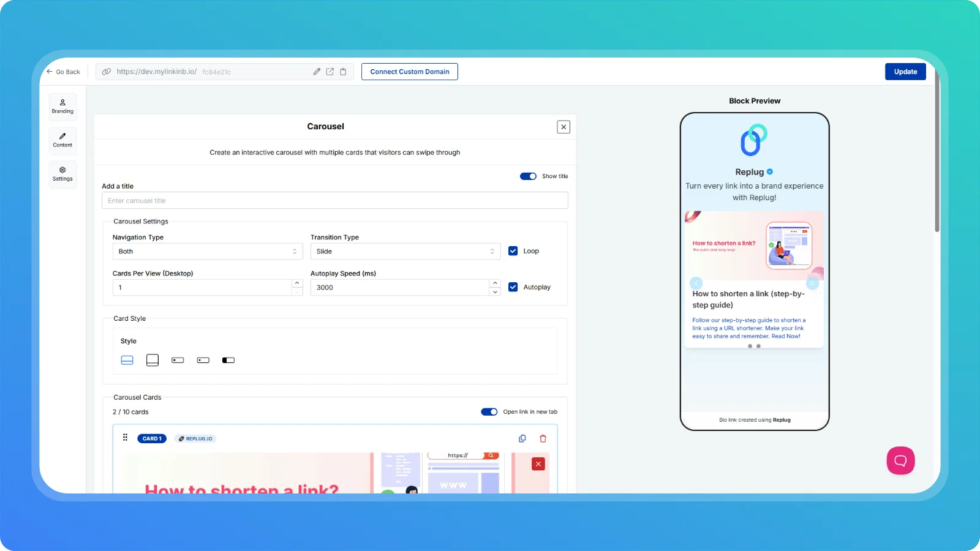Click Connect Custom Domain button
The height and width of the screenshot is (551, 980).
[x=410, y=72]
